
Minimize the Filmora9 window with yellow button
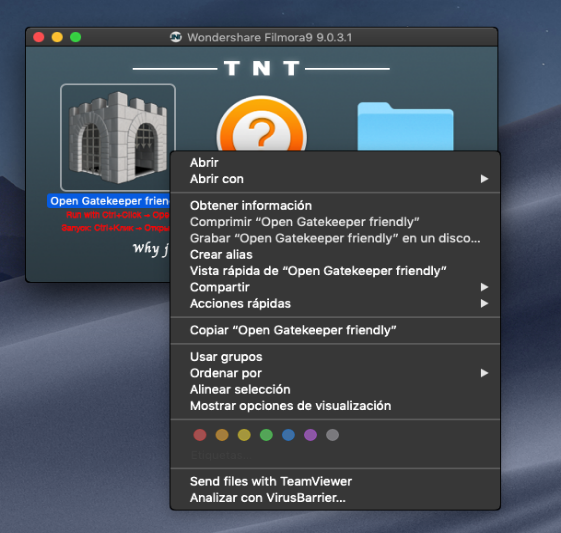tap(57, 37)
